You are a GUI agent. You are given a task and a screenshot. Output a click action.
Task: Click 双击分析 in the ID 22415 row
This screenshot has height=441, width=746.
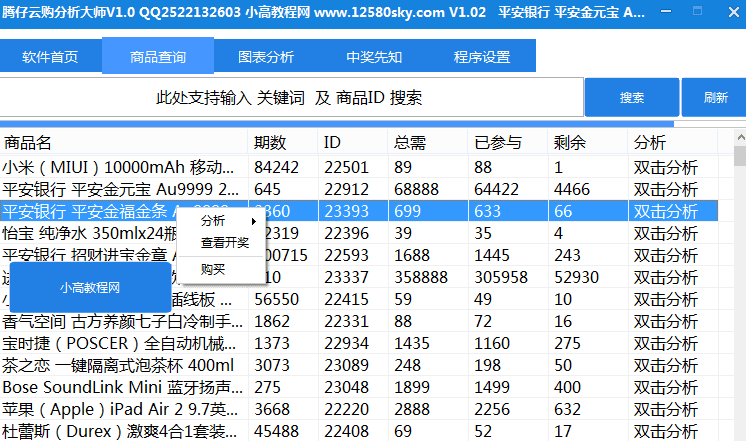click(666, 299)
